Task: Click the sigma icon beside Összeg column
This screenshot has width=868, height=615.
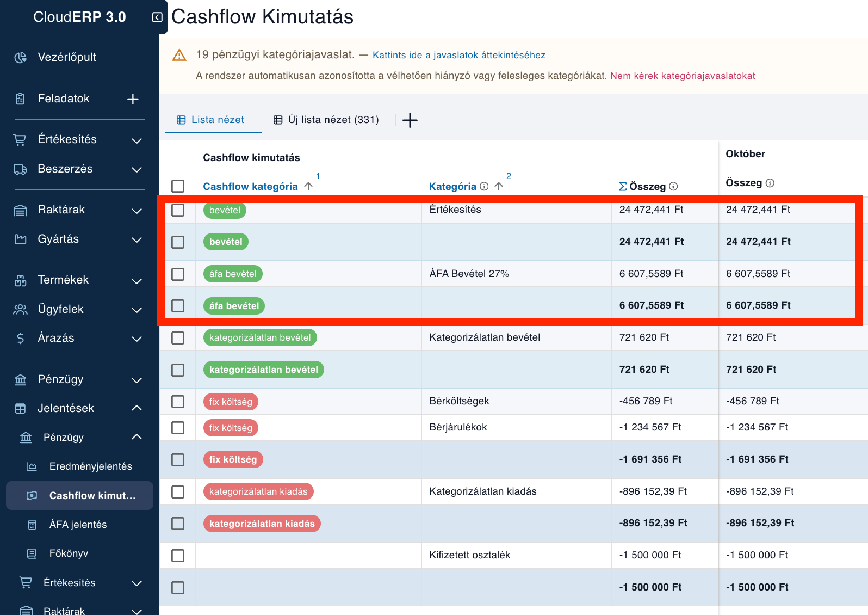Action: click(x=623, y=186)
